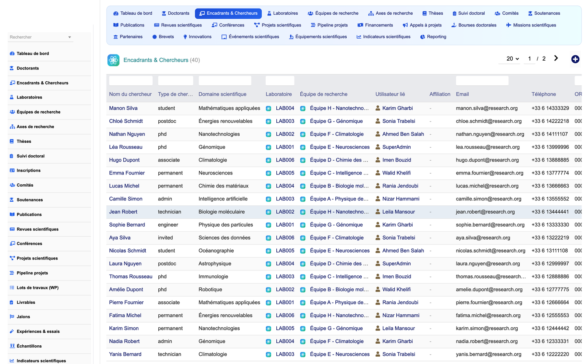Open Événements scientifiques top tab
Image resolution: width=588 pixels, height=364 pixels.
(250, 37)
